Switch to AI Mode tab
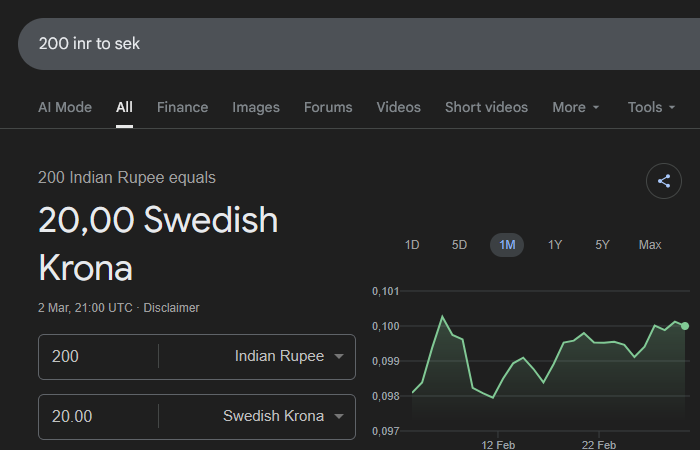This screenshot has height=450, width=700. click(x=65, y=107)
